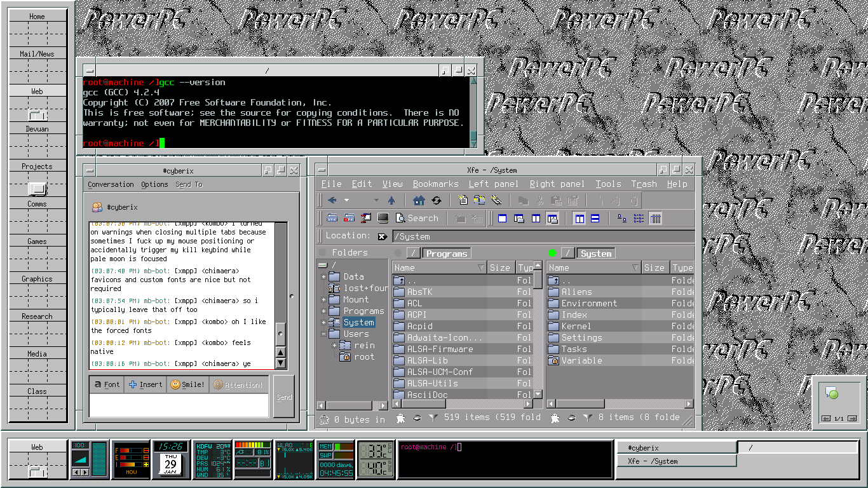Open Conversation menu in #cyberix window
This screenshot has width=868, height=488.
tap(111, 184)
